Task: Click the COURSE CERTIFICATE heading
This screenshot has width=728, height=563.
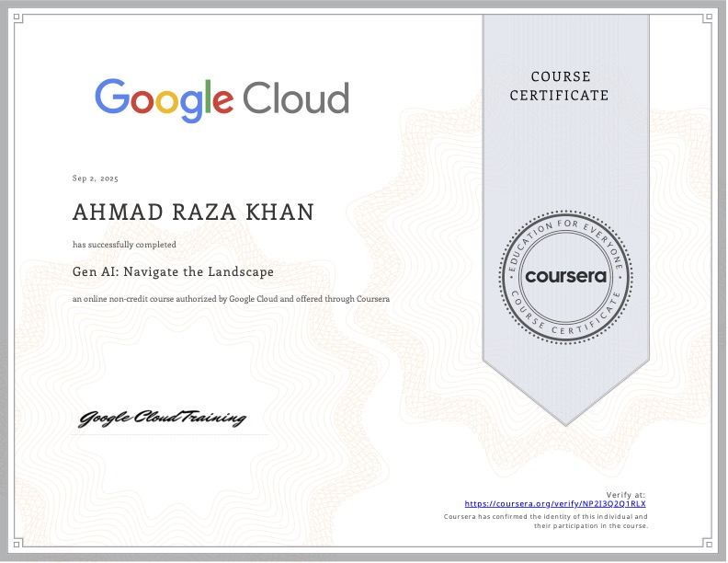Action: [559, 86]
